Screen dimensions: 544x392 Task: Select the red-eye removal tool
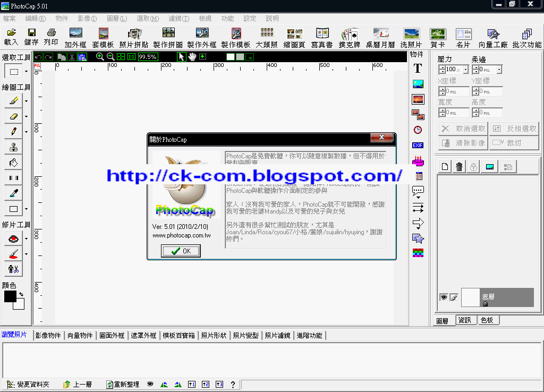pyautogui.click(x=13, y=238)
